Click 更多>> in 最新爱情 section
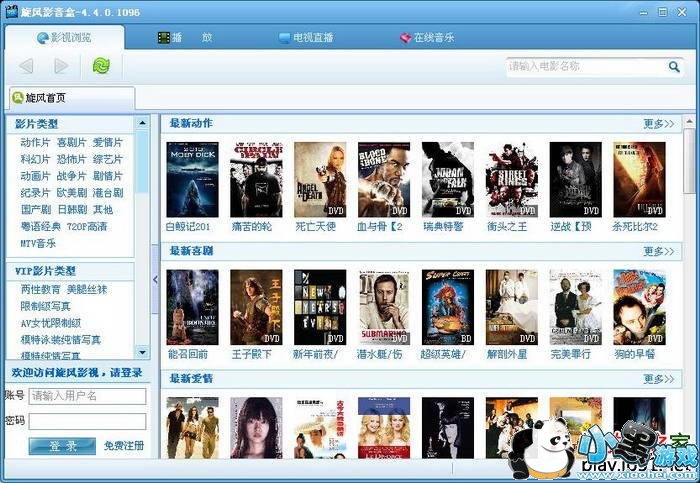 658,379
